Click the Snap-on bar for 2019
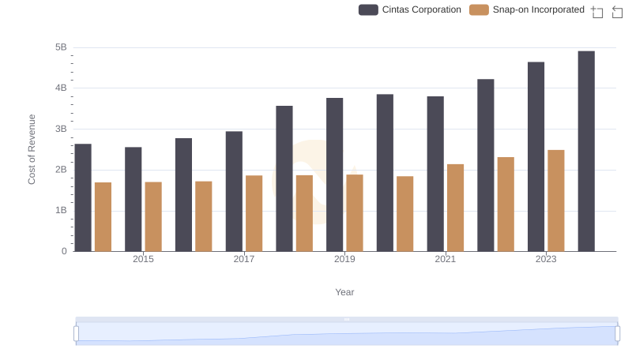This screenshot has width=632, height=364. 355,213
